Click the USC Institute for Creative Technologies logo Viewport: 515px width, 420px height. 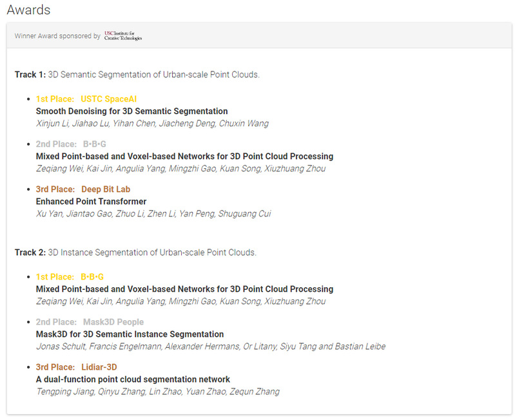[123, 36]
